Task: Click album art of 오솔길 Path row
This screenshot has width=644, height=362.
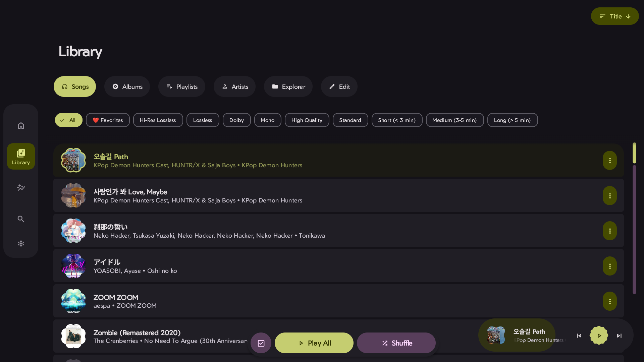Action: pos(73,160)
